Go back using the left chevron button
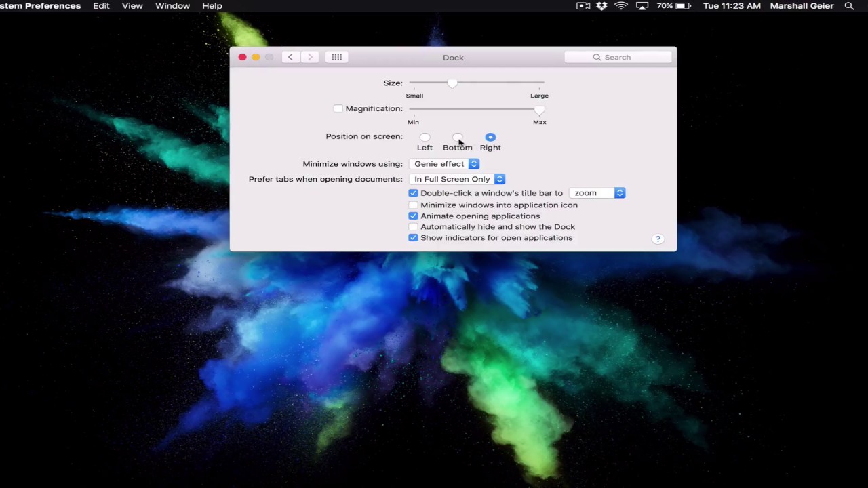The image size is (868, 488). pos(290,57)
